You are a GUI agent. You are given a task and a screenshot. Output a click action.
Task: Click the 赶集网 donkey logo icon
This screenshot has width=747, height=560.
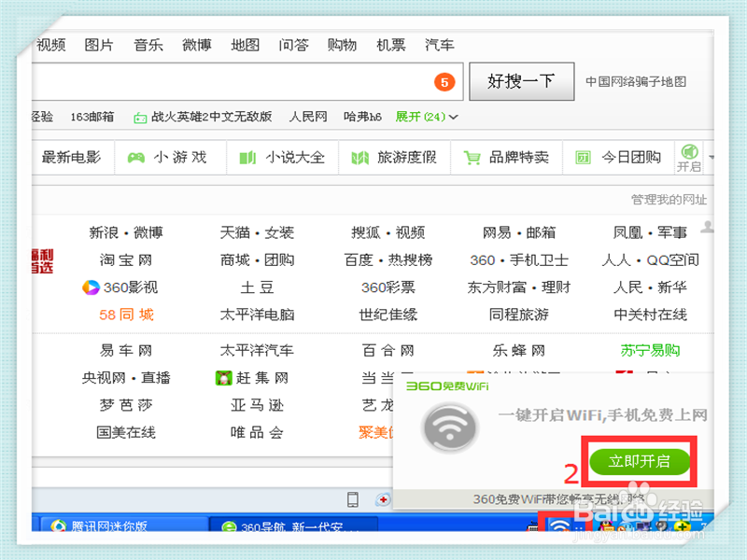[x=224, y=378]
